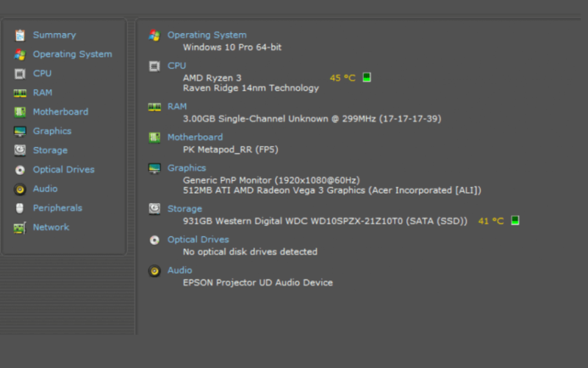Select the Motherboard sidebar icon
The height and width of the screenshot is (368, 588).
(x=20, y=112)
